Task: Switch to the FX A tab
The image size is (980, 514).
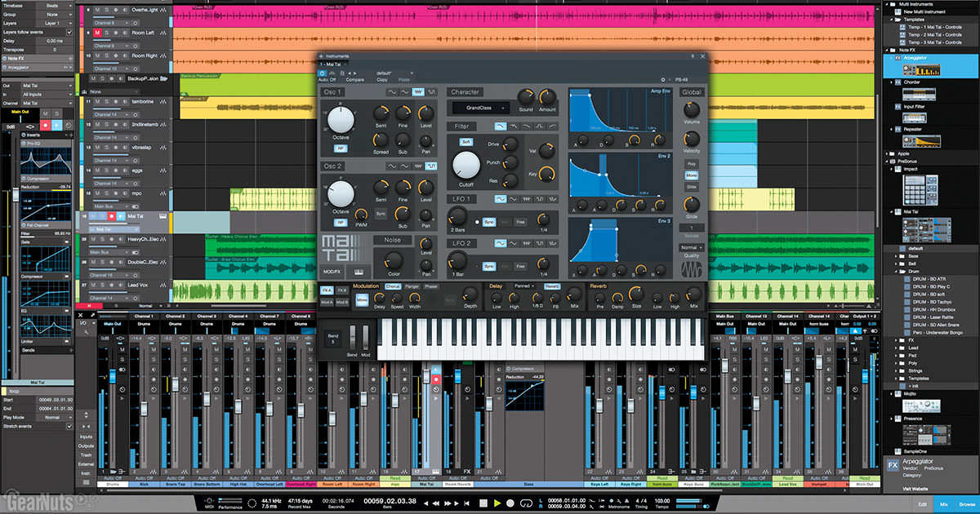Action: pyautogui.click(x=326, y=290)
